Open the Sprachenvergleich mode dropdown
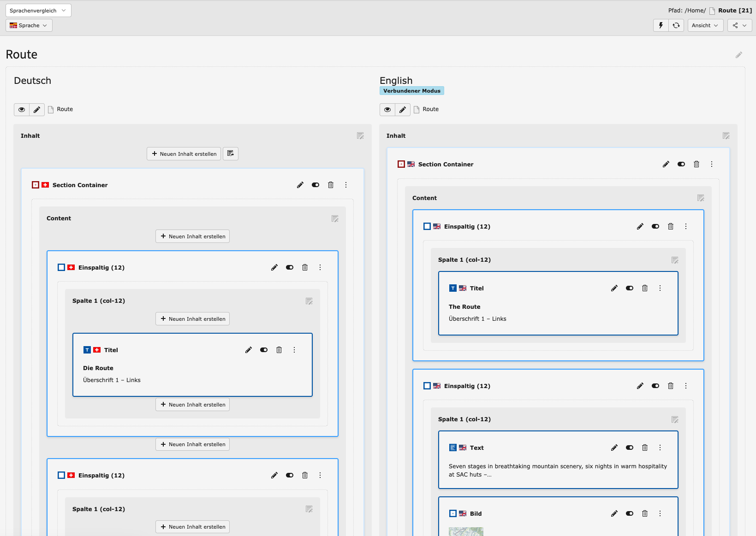 38,11
